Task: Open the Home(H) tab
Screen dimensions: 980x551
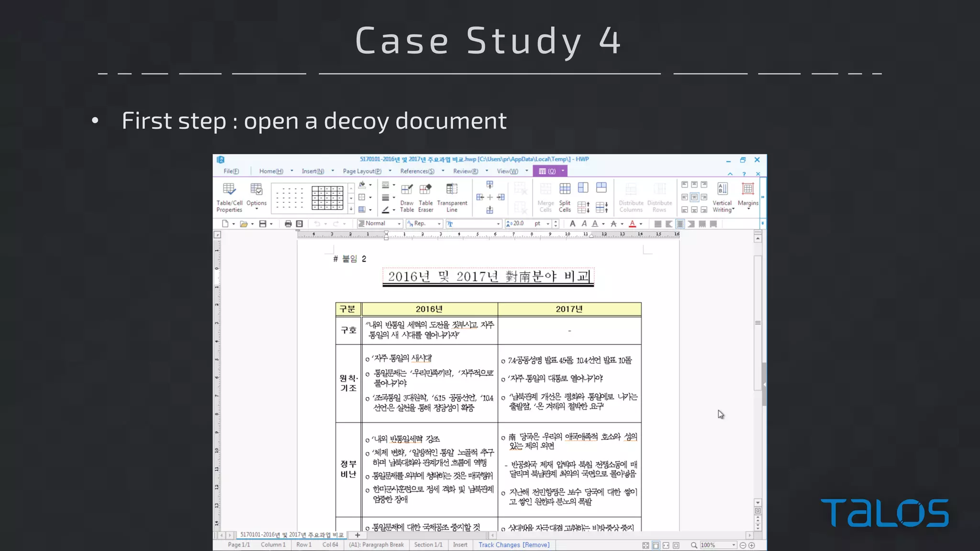Action: pos(271,171)
